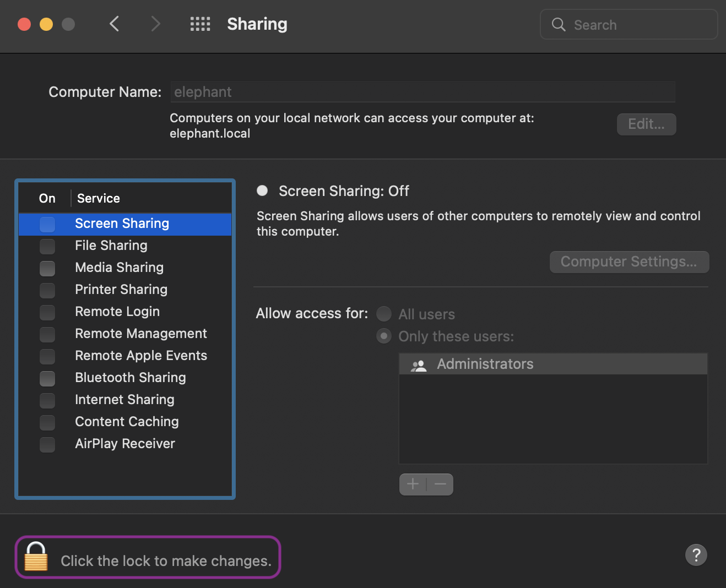Screen dimensions: 726x588
Task: Click the plus button to add a user
Action: [x=413, y=484]
